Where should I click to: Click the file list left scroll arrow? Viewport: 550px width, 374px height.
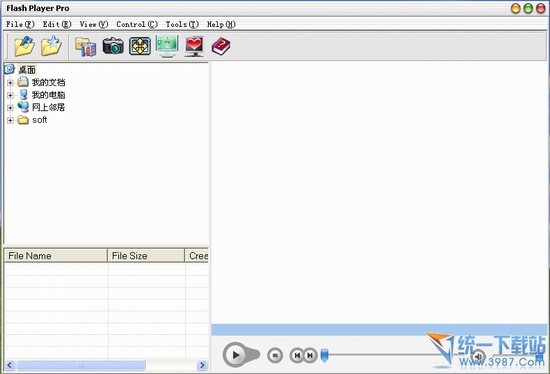click(x=10, y=365)
